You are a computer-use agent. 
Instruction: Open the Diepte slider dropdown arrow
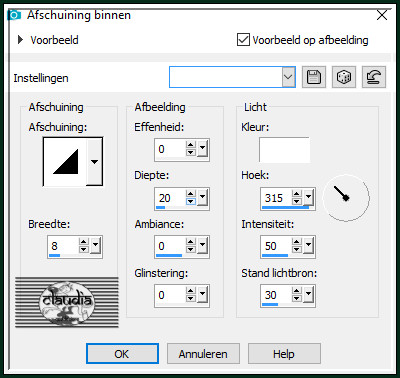(202, 196)
